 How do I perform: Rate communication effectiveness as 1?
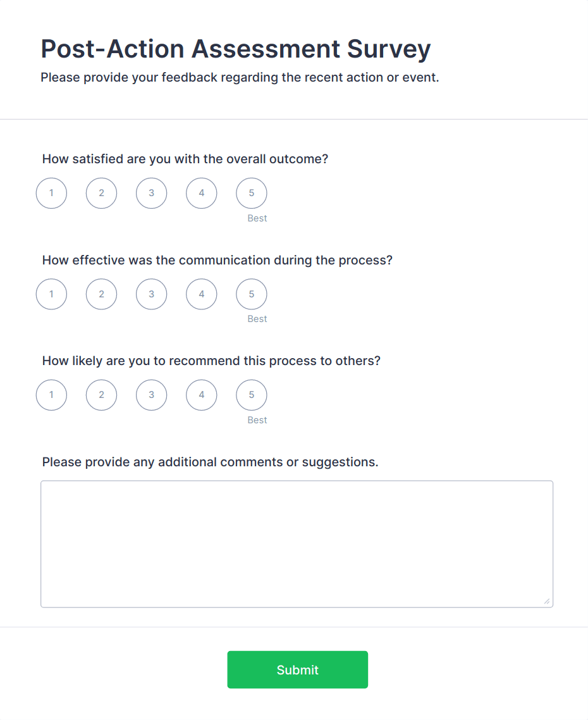51,294
